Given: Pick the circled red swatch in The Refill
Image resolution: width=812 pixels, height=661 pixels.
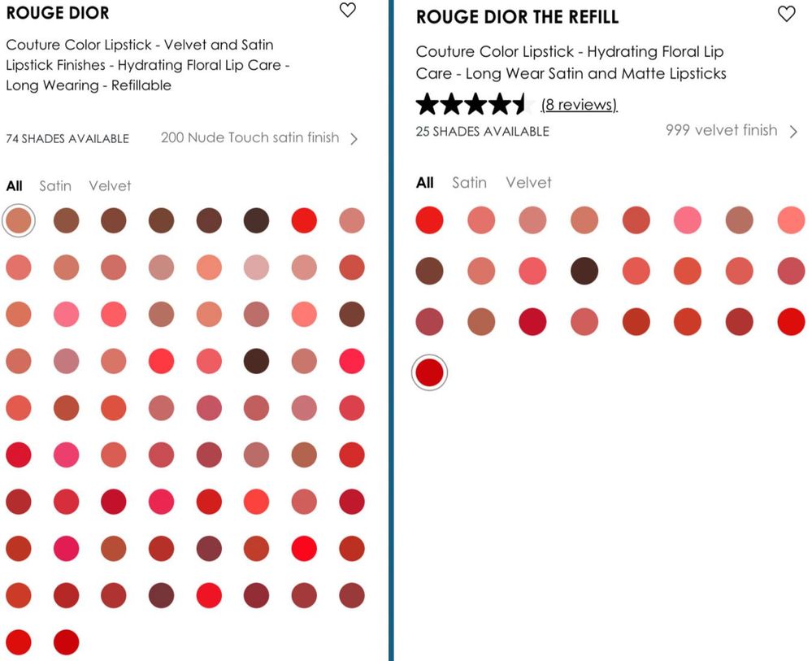Looking at the screenshot, I should pyautogui.click(x=429, y=373).
